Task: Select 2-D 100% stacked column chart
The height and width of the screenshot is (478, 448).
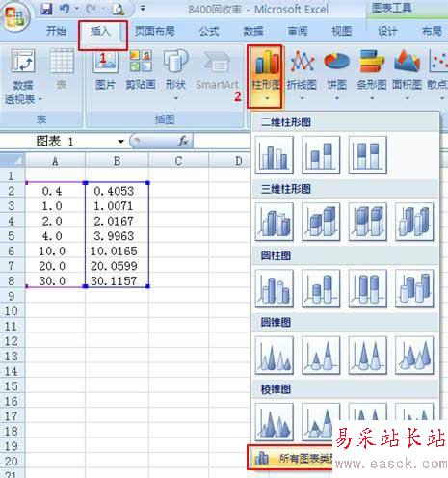Action: tap(368, 155)
